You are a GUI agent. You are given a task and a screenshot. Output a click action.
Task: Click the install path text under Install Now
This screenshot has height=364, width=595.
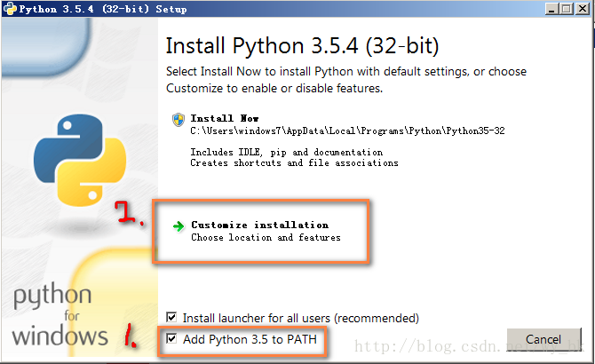347,131
